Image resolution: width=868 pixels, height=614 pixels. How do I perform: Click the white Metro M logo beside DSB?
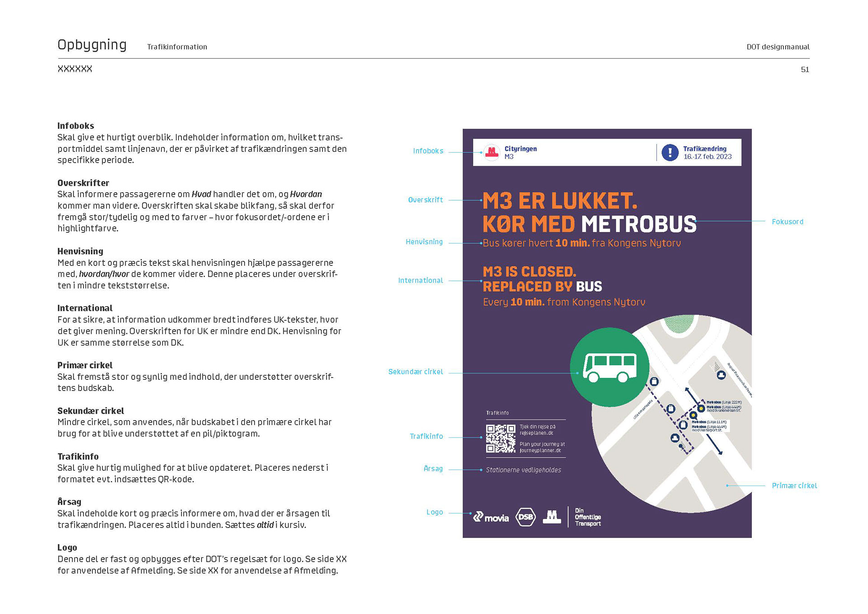click(x=552, y=516)
